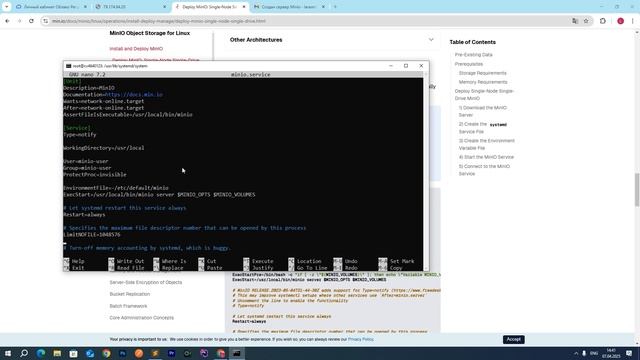Click the browser address bar URL
Screen dimensions: 640x360
pyautogui.click(x=158, y=21)
